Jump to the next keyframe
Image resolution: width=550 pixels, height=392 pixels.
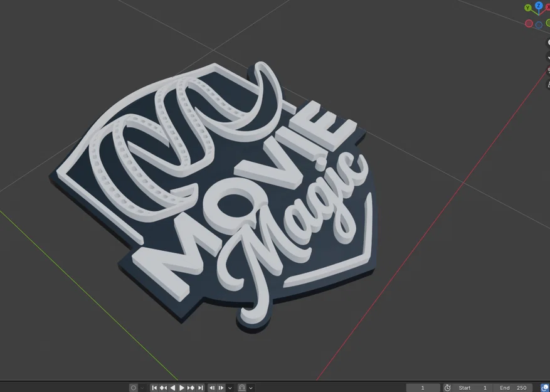(191, 388)
